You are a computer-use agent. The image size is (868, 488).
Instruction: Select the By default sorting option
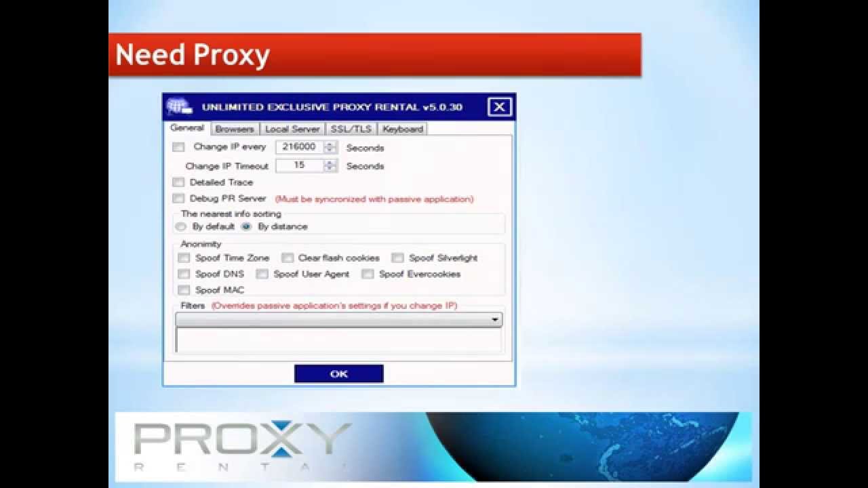point(181,226)
